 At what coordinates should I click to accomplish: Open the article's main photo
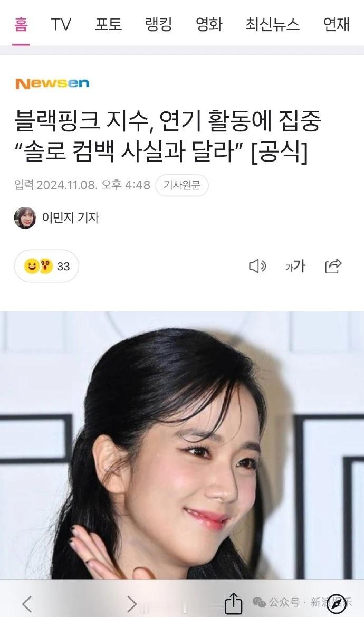coord(182,445)
